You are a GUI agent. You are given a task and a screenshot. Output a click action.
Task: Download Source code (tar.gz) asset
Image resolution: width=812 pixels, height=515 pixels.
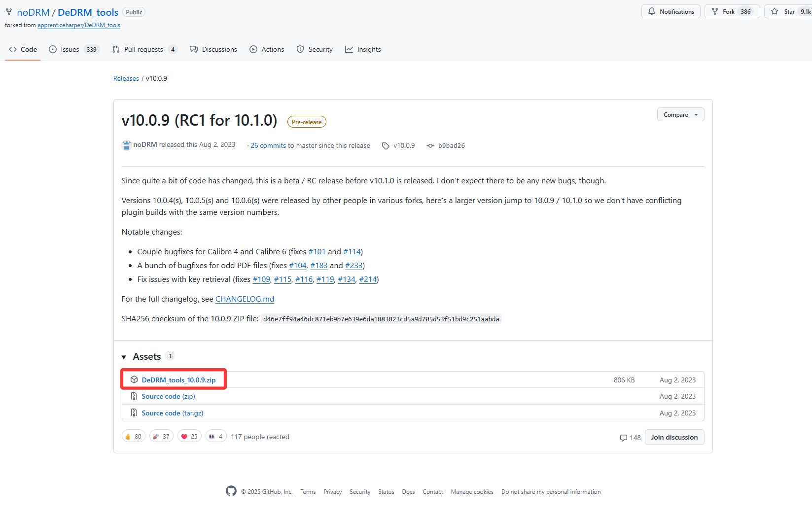point(172,413)
